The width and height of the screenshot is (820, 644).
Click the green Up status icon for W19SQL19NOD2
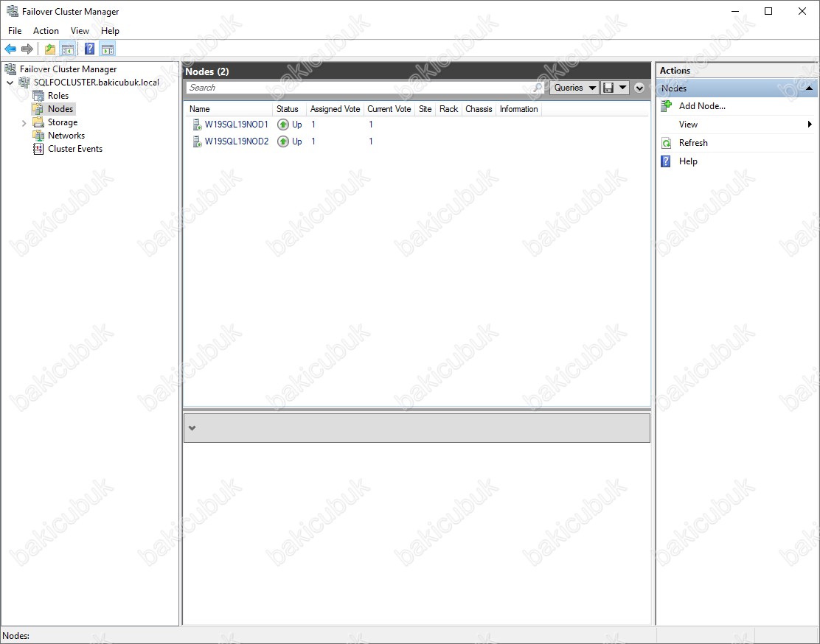tap(283, 141)
